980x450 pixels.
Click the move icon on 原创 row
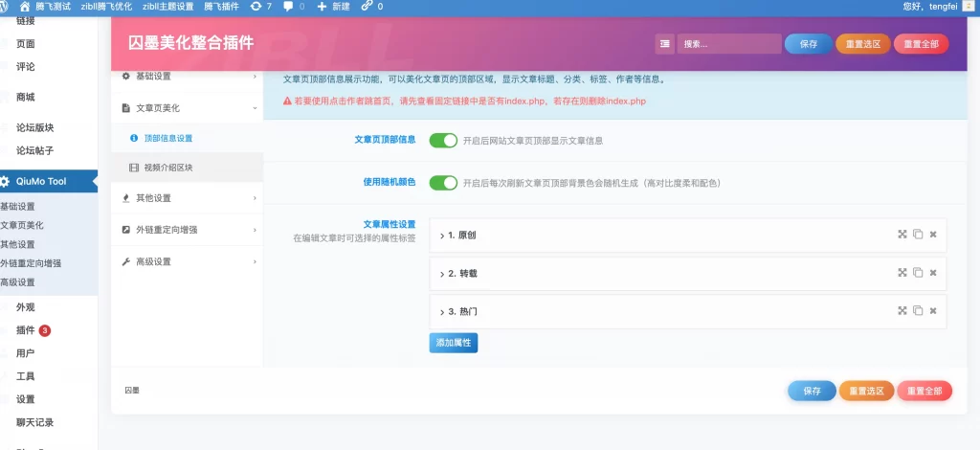coord(902,235)
